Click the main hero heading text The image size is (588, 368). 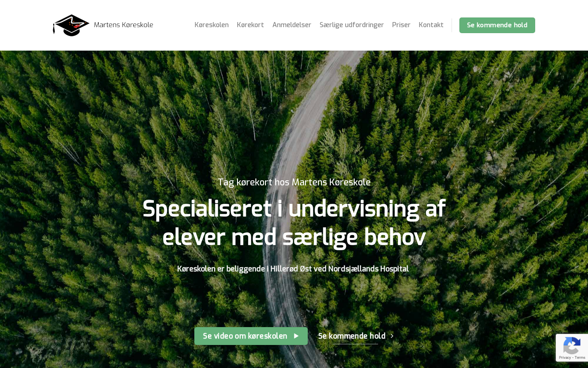[294, 223]
